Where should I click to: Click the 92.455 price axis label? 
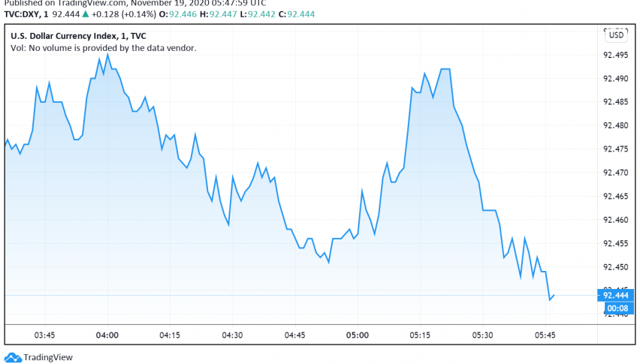pyautogui.click(x=615, y=244)
